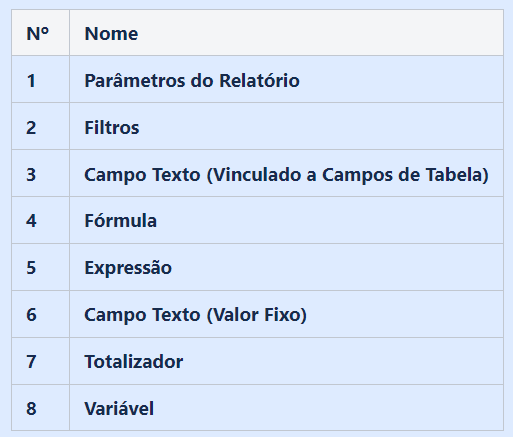This screenshot has height=437, width=513.
Task: Select the Parâmetros do Relatório row
Action: 257,80
